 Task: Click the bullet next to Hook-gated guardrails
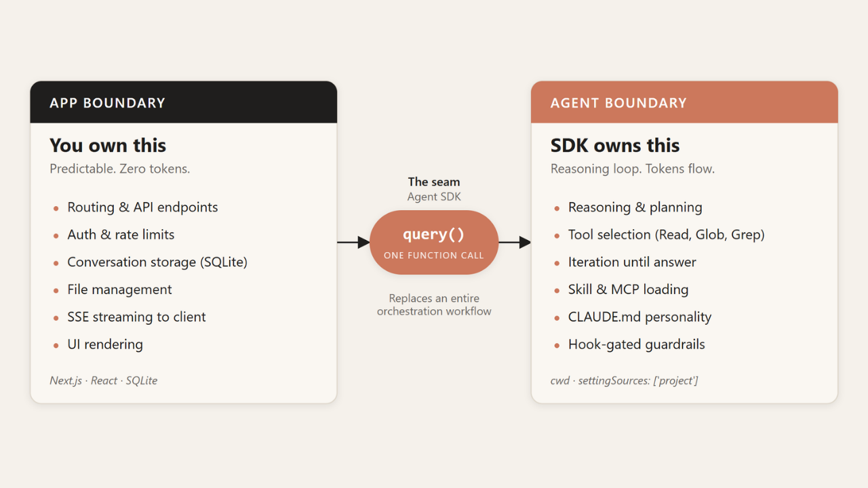557,345
